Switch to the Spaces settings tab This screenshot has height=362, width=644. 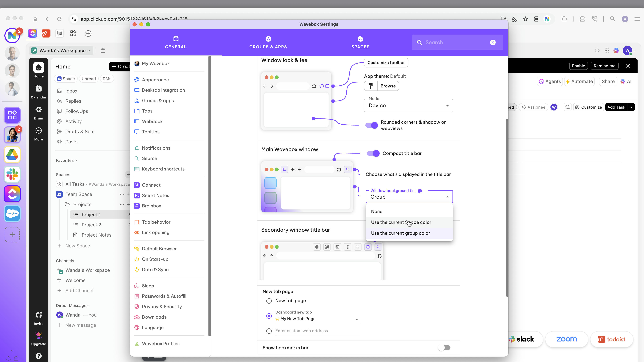360,42
